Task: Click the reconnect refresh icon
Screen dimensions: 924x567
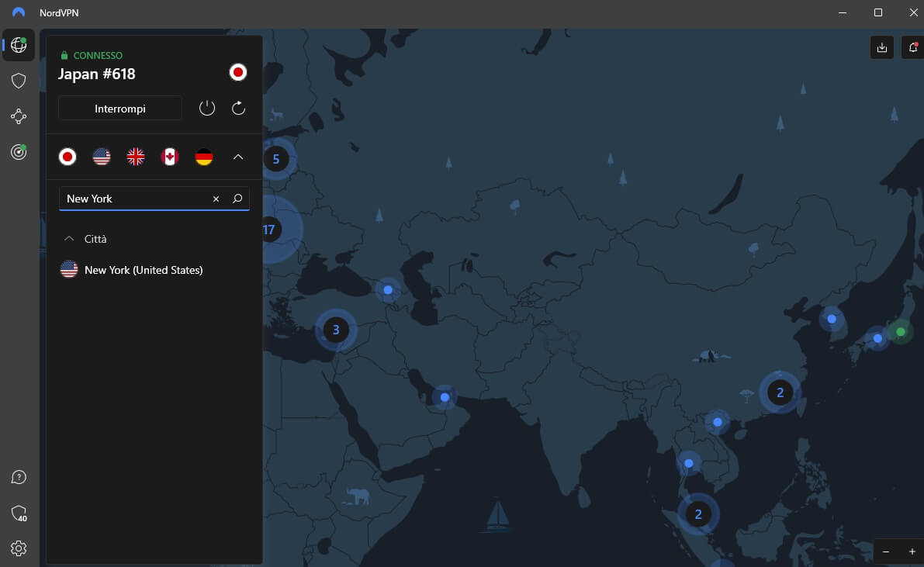Action: tap(238, 109)
